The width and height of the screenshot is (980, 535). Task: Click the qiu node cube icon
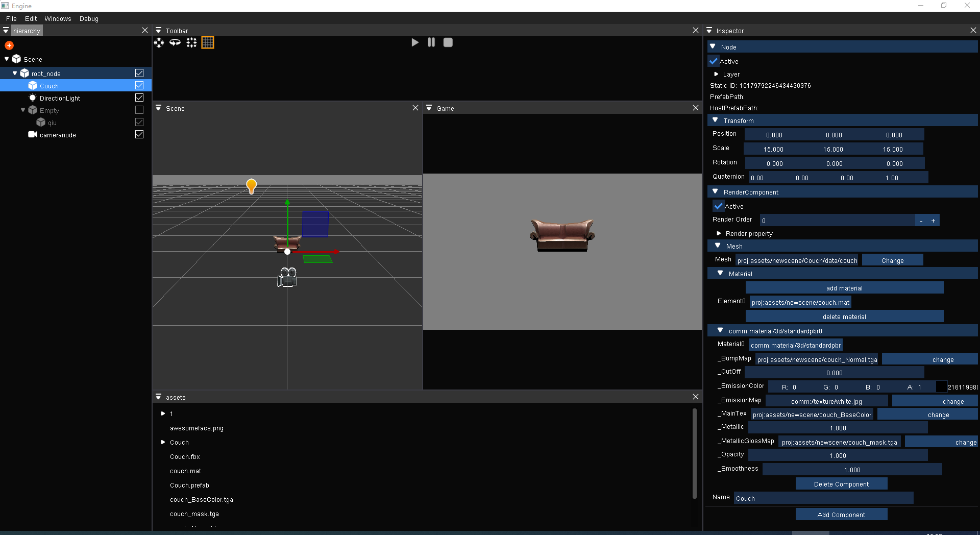[41, 123]
